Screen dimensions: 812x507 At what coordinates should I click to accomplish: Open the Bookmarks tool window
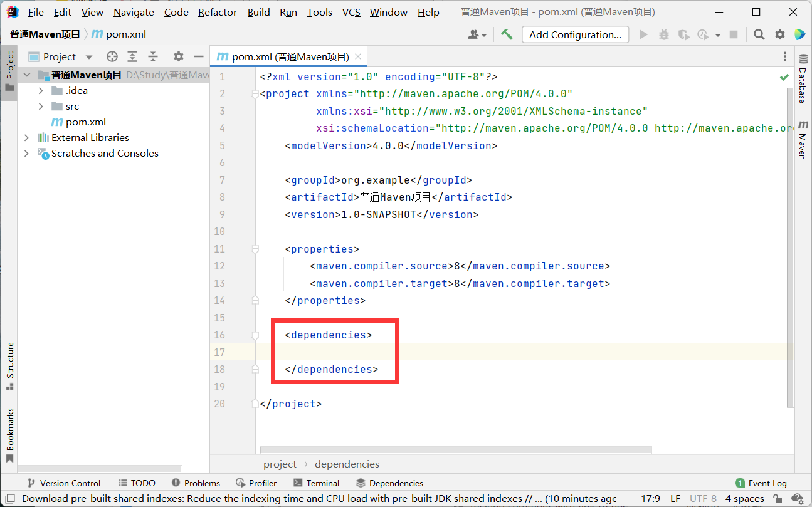pyautogui.click(x=9, y=436)
